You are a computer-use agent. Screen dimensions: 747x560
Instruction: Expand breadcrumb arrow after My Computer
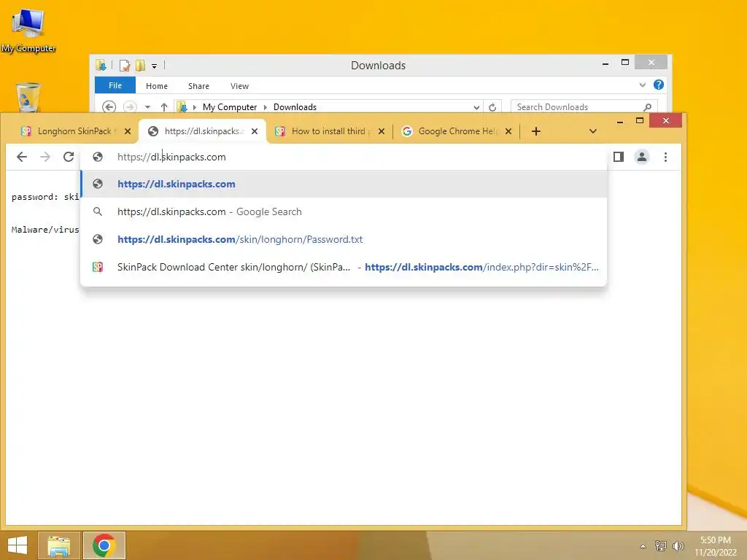[266, 108]
